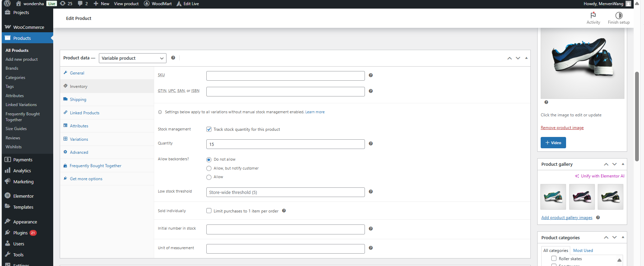Viewport: 644px width, 266px height.
Task: Open the Variable product type dropdown
Action: click(132, 58)
